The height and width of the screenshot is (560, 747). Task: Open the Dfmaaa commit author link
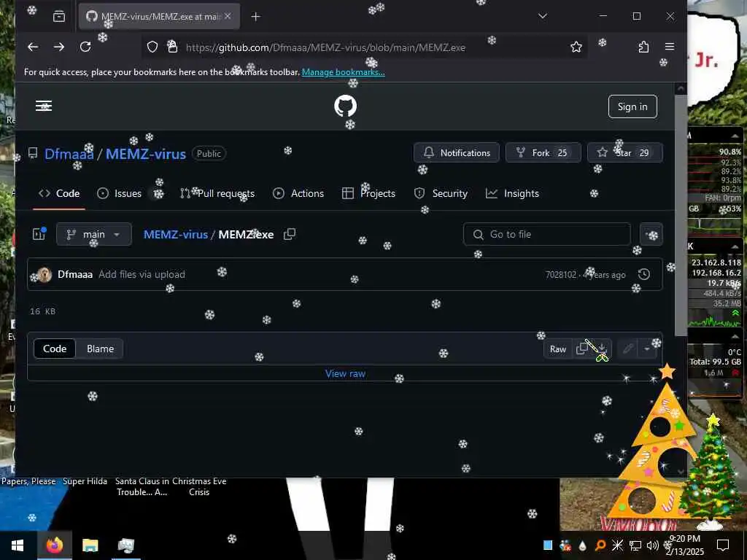coord(75,274)
